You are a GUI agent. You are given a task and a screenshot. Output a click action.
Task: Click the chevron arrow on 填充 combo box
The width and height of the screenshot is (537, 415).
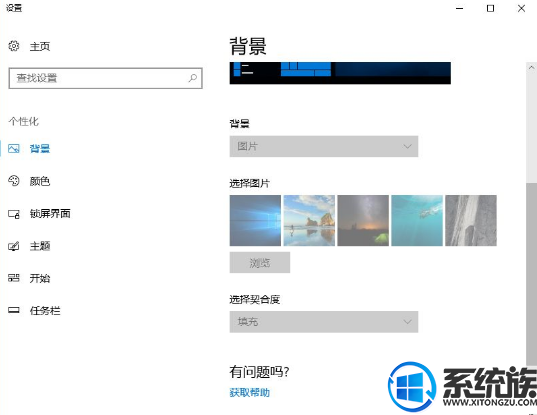[x=407, y=322]
